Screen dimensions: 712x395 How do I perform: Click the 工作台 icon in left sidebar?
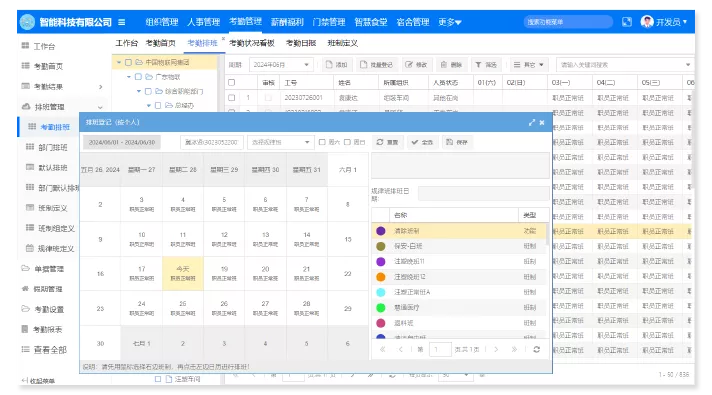[x=25, y=46]
